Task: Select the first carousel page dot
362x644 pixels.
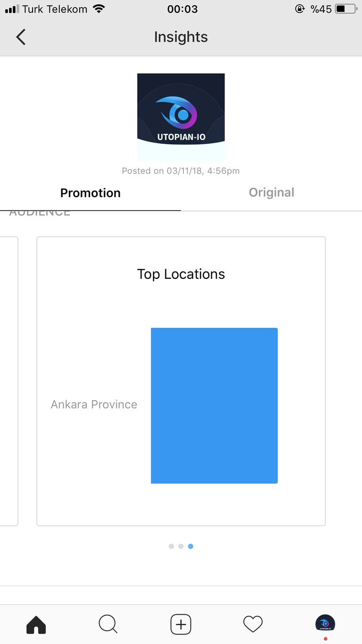Action: click(x=171, y=546)
